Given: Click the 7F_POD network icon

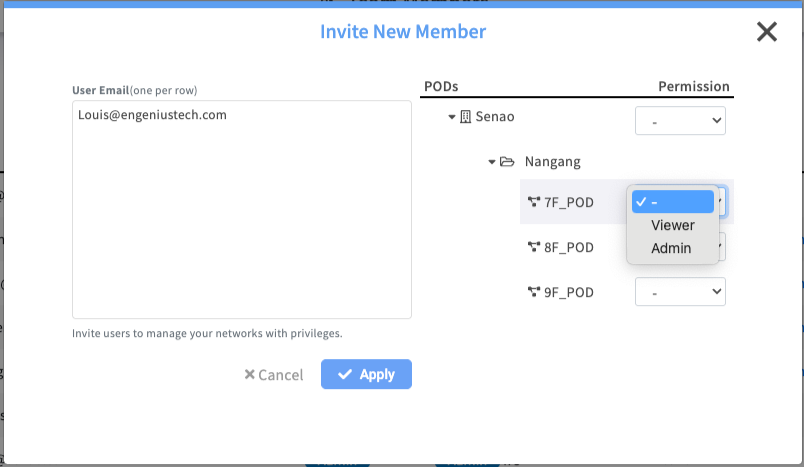Looking at the screenshot, I should [533, 202].
